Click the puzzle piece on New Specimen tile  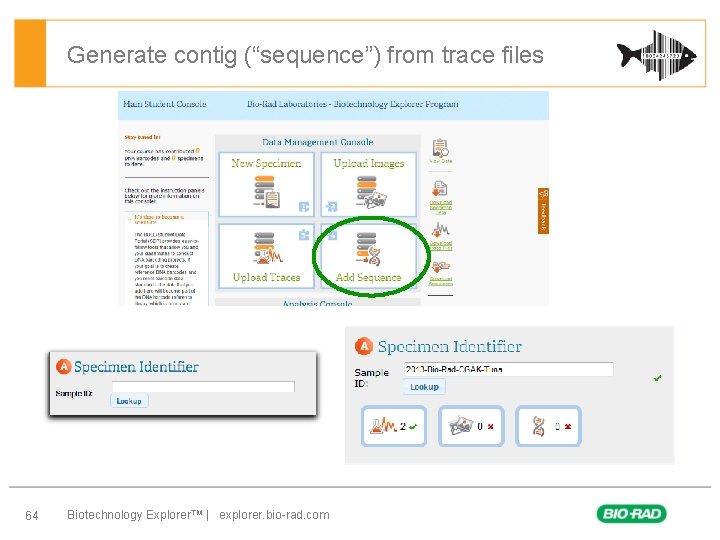click(304, 207)
